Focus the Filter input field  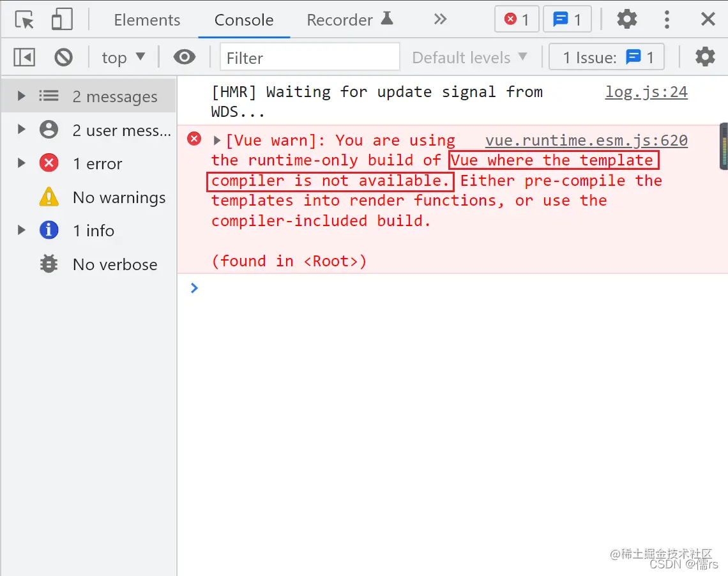click(310, 57)
